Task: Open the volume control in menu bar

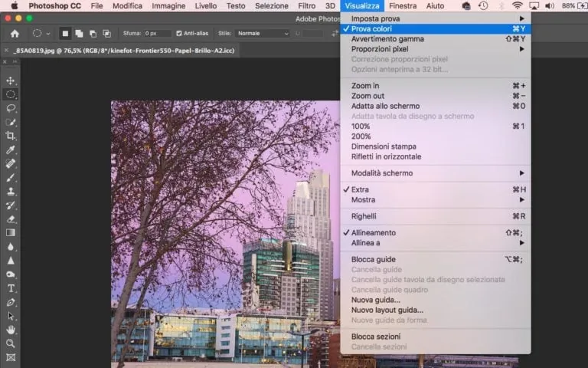Action: click(x=550, y=5)
